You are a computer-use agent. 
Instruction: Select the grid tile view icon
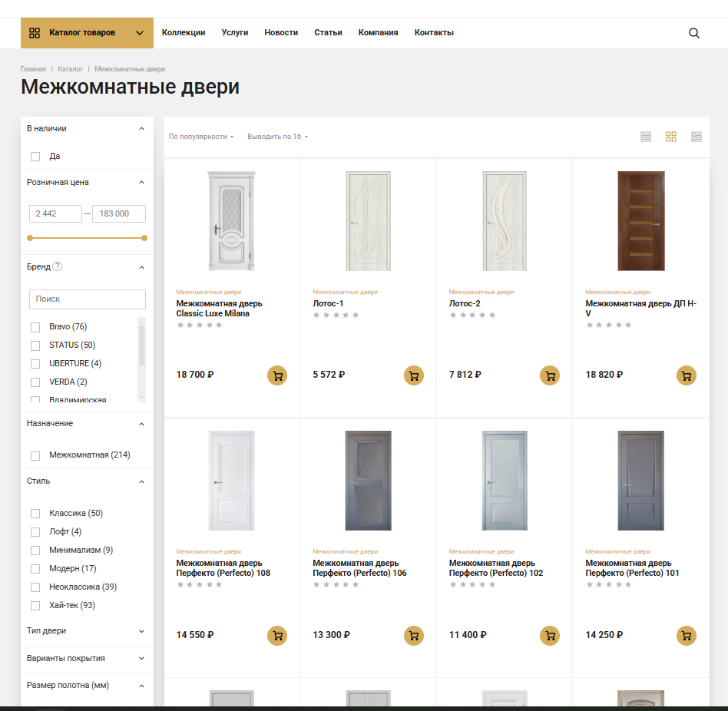671,137
